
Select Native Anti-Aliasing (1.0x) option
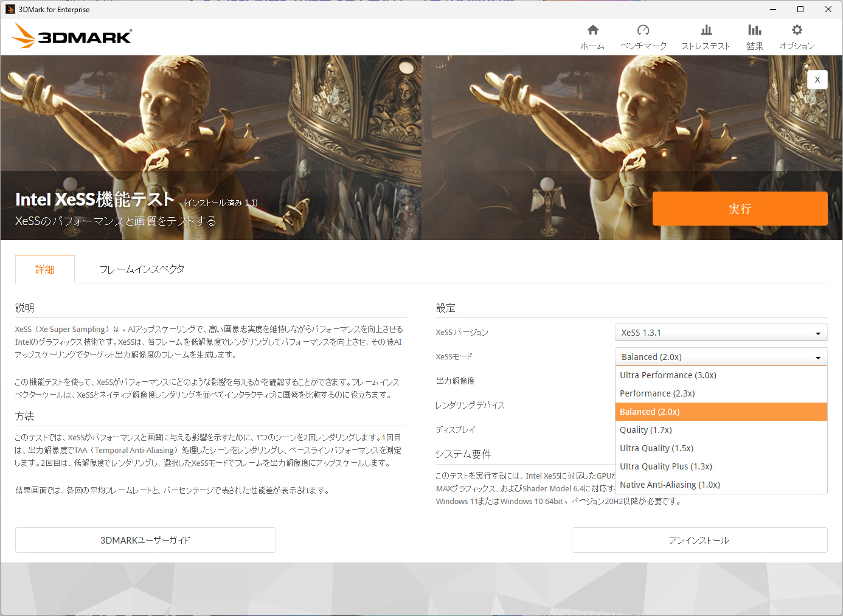[x=721, y=485]
